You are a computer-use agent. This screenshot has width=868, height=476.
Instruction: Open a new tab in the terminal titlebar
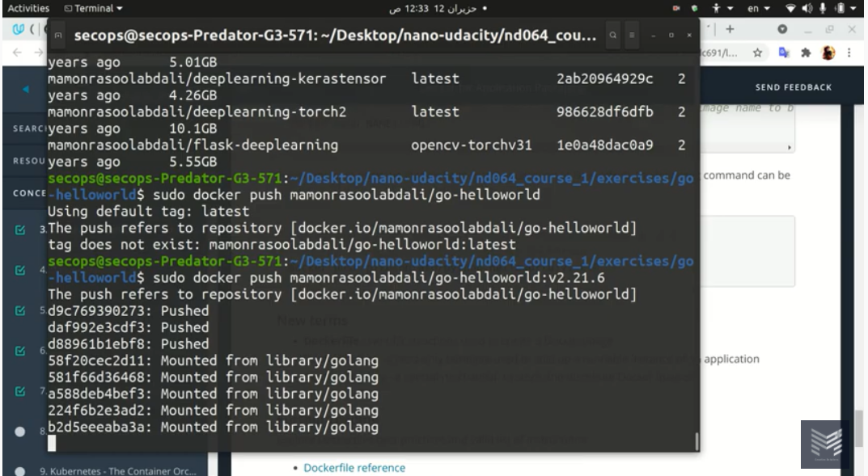[58, 35]
